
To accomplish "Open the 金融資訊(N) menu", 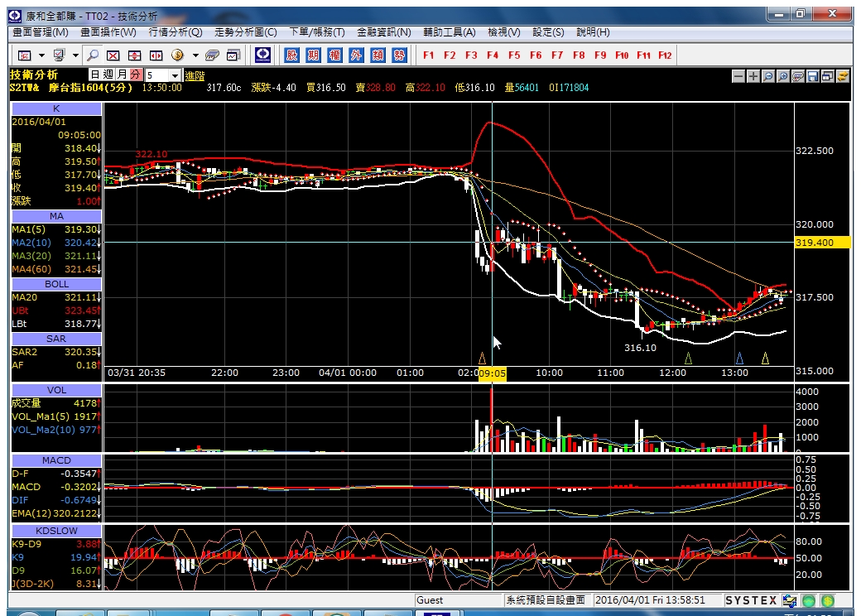I will pyautogui.click(x=384, y=32).
